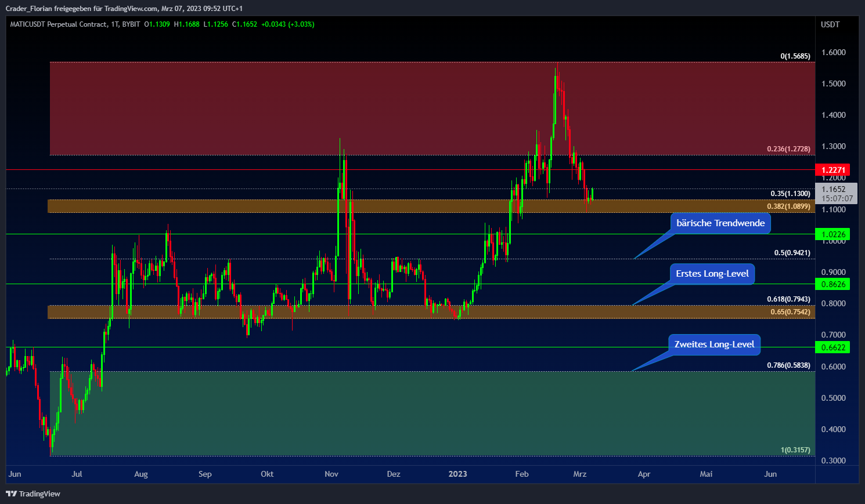Click the Fibonacci label 0.35(1.1300)
This screenshot has width=865, height=504.
coord(790,194)
